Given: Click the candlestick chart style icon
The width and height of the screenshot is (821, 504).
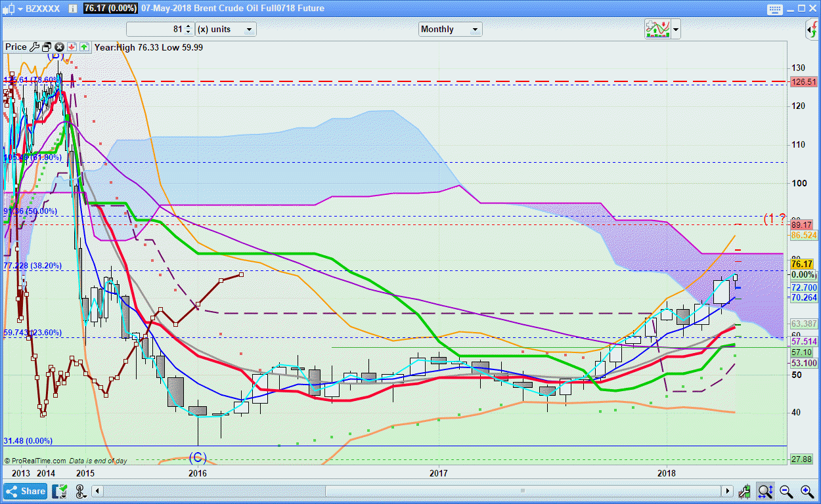Looking at the screenshot, I should click(9, 9).
